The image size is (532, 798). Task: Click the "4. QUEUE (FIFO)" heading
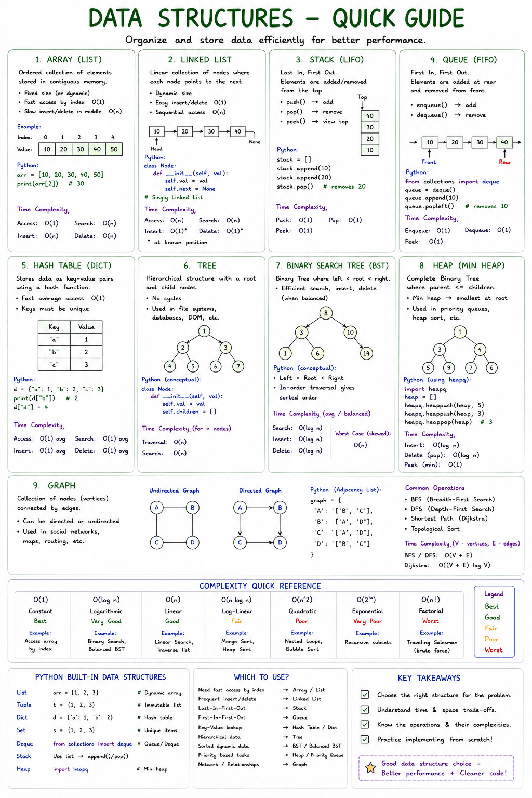(463, 60)
